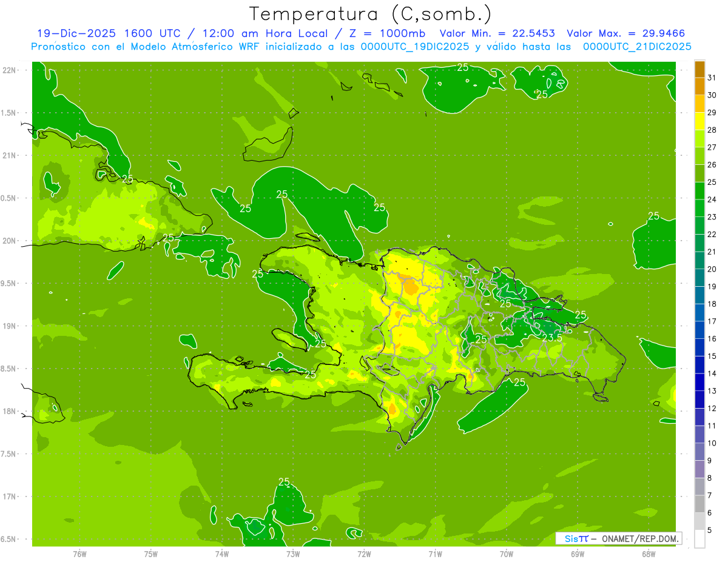Click the 'ONAMET/REP.DOM.' credit label

coord(641,538)
